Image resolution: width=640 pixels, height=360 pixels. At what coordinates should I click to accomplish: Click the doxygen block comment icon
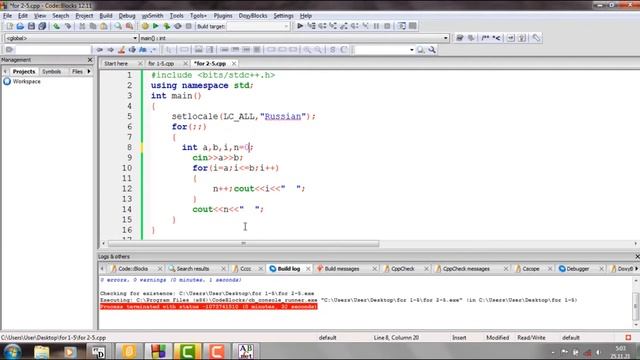(485, 38)
